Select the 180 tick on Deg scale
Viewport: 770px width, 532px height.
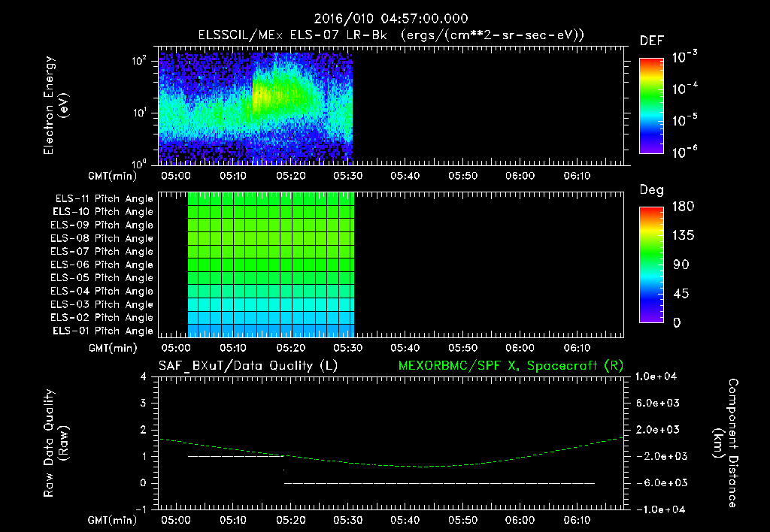pos(683,206)
